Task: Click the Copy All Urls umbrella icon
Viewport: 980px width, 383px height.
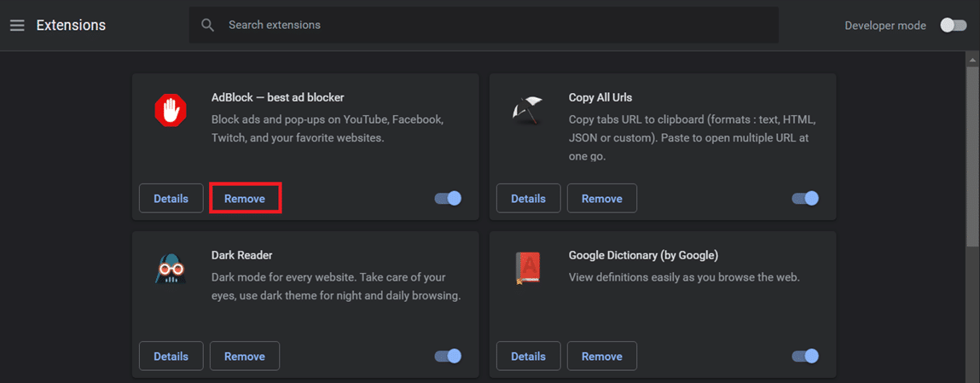Action: (527, 110)
